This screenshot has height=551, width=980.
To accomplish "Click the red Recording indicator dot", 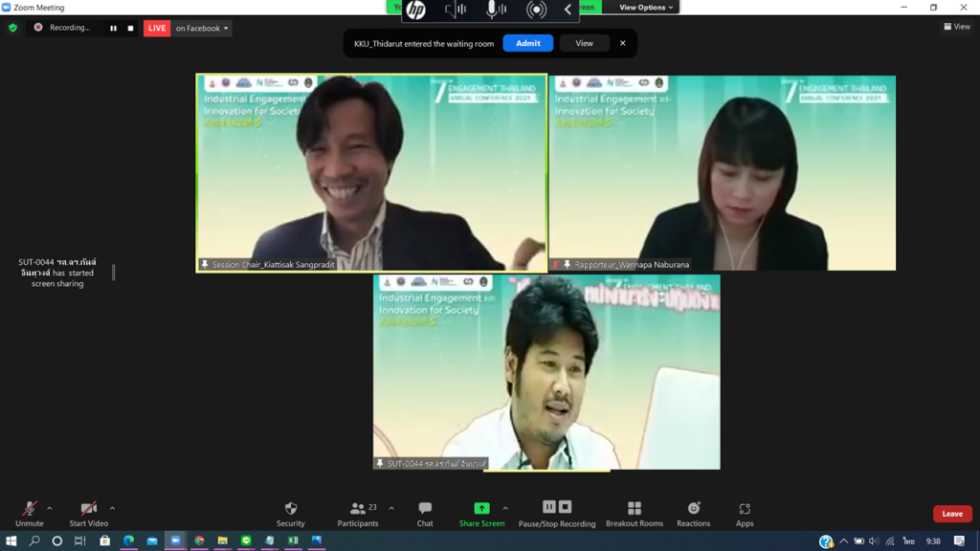I will [x=38, y=28].
